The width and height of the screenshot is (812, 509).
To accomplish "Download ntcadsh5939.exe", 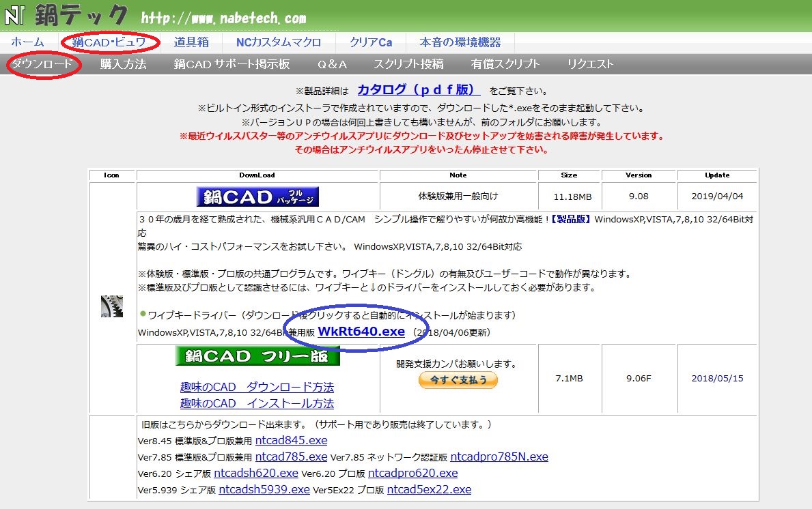I will [264, 489].
